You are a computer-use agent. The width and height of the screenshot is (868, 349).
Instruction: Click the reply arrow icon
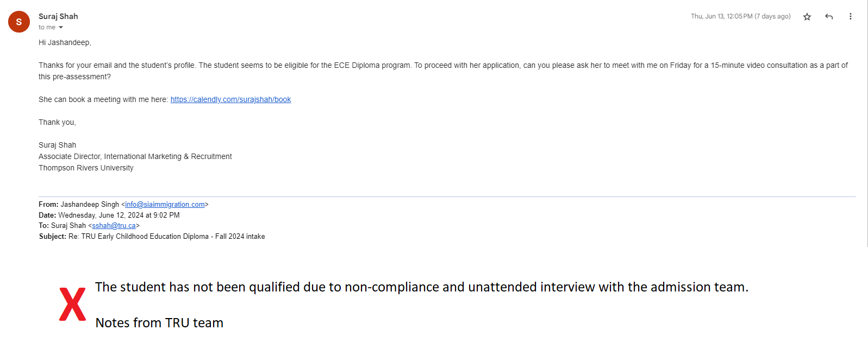click(829, 17)
